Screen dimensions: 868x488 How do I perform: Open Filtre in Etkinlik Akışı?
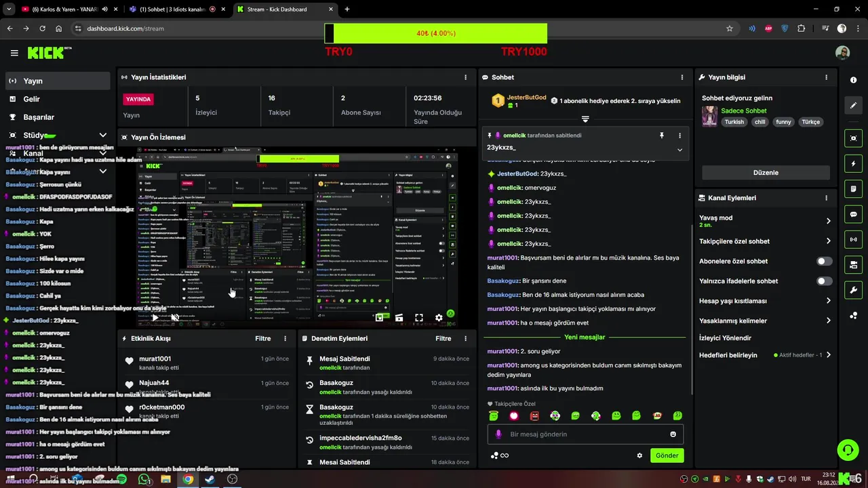pos(263,338)
